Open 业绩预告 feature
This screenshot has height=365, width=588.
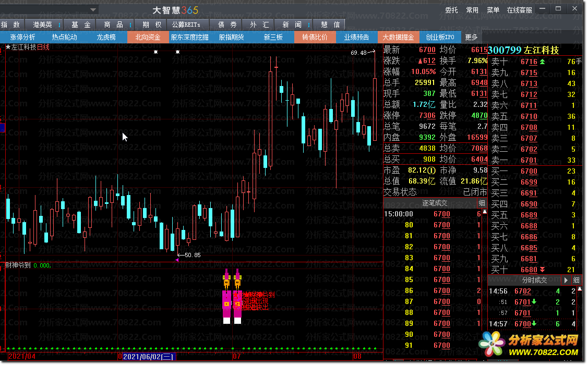tap(356, 37)
